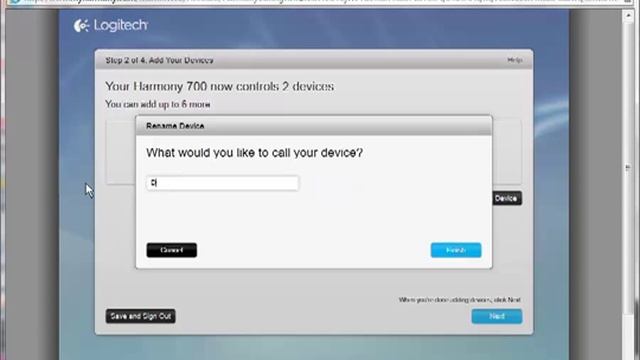This screenshot has height=360, width=640.
Task: Click the 'Rename Device' dialog title
Action: 175,126
